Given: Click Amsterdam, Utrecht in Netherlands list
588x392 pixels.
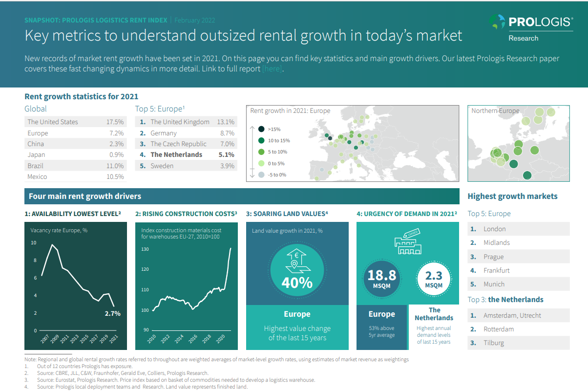Looking at the screenshot, I should pos(519,315).
